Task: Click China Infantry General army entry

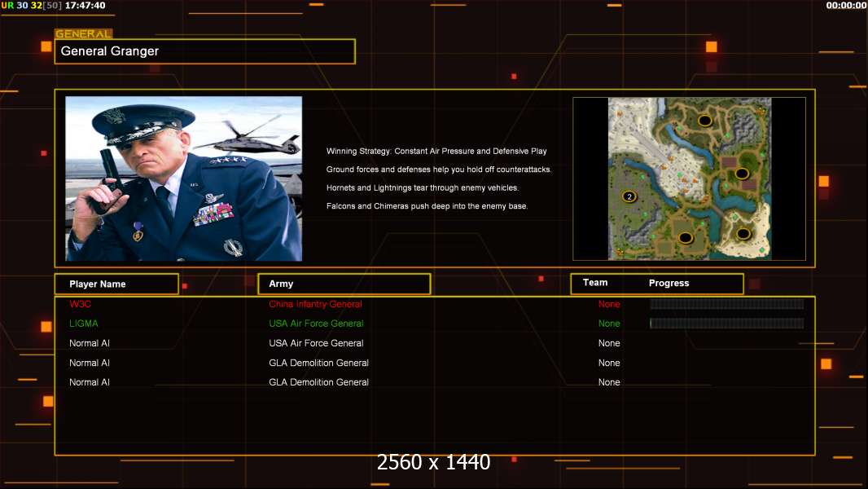Action: 315,304
